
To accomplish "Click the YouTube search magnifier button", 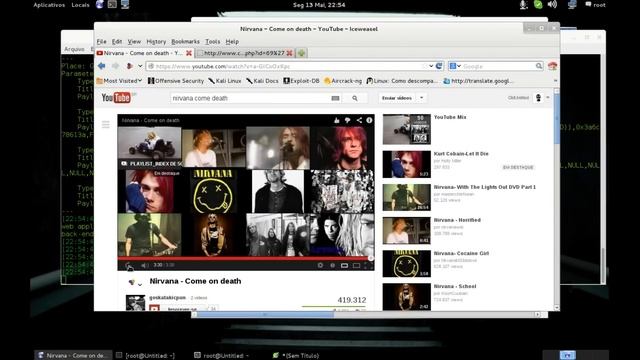I will (x=355, y=98).
